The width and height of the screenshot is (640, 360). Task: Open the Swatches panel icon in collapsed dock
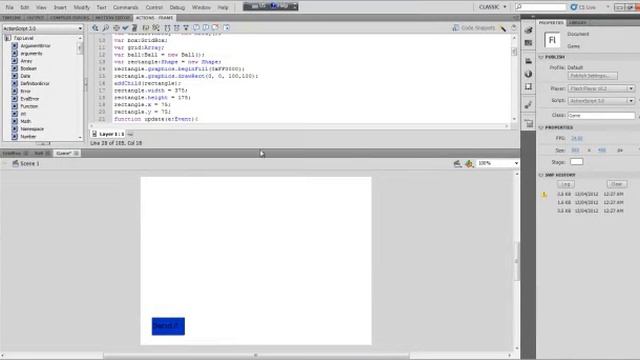click(528, 43)
